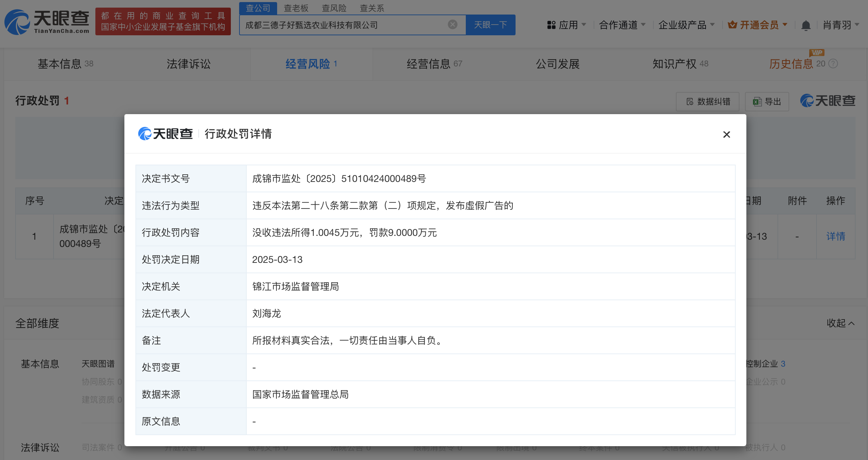Switch to the 查老板 search tab
868x460 pixels.
pyautogui.click(x=296, y=8)
